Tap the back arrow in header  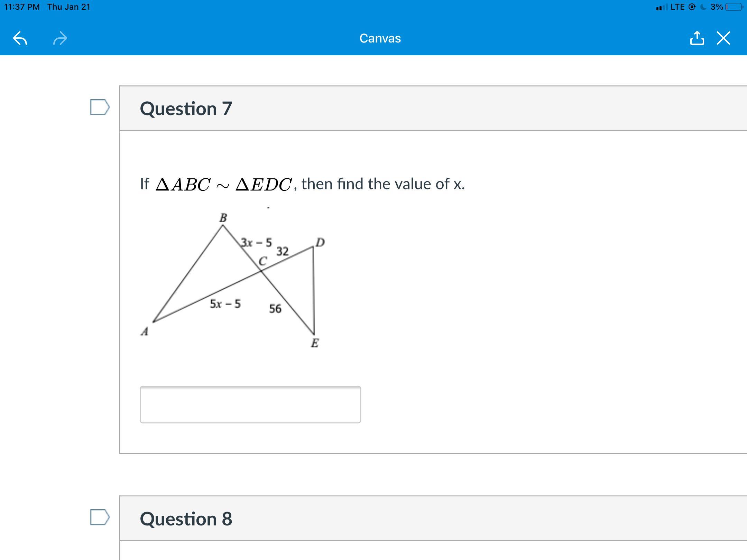coord(20,38)
